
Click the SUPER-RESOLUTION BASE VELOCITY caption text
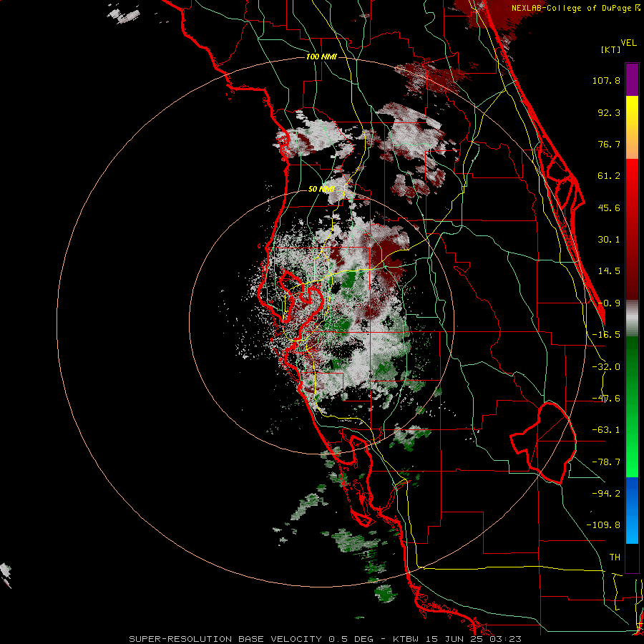pyautogui.click(x=227, y=639)
